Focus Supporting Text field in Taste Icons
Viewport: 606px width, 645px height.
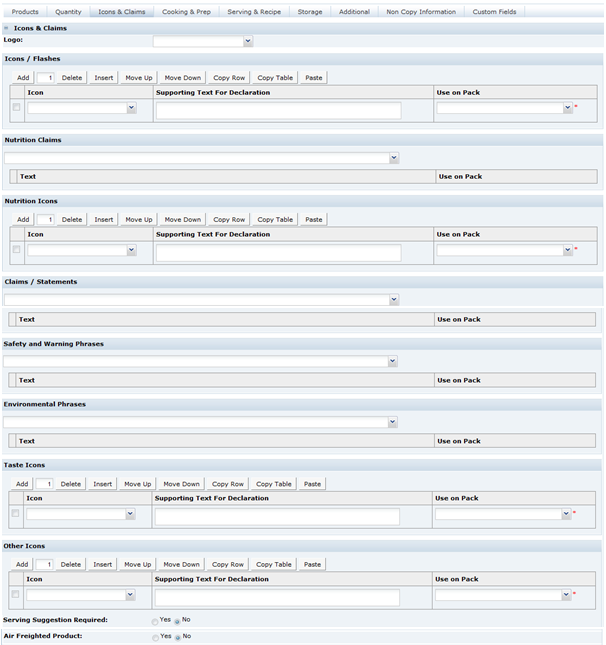[x=277, y=517]
